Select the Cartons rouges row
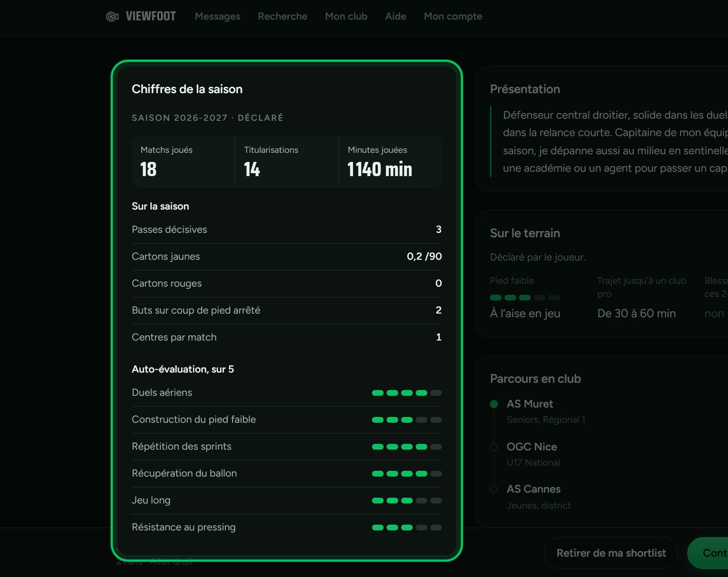728x577 pixels. click(x=287, y=283)
